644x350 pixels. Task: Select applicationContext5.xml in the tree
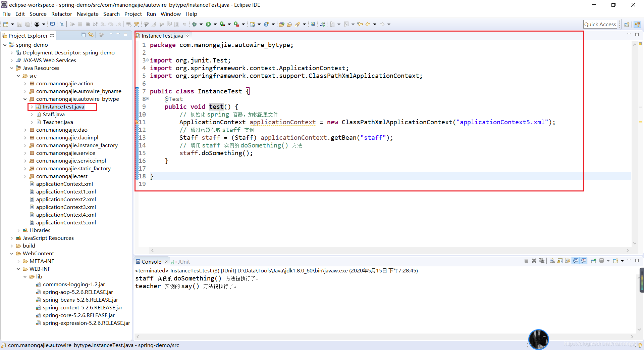66,222
